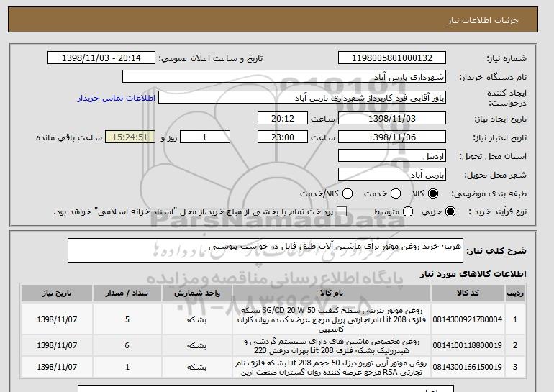Click the بهران درفش 220 hydraulic oil description
This screenshot has height=392, width=554.
[332, 346]
